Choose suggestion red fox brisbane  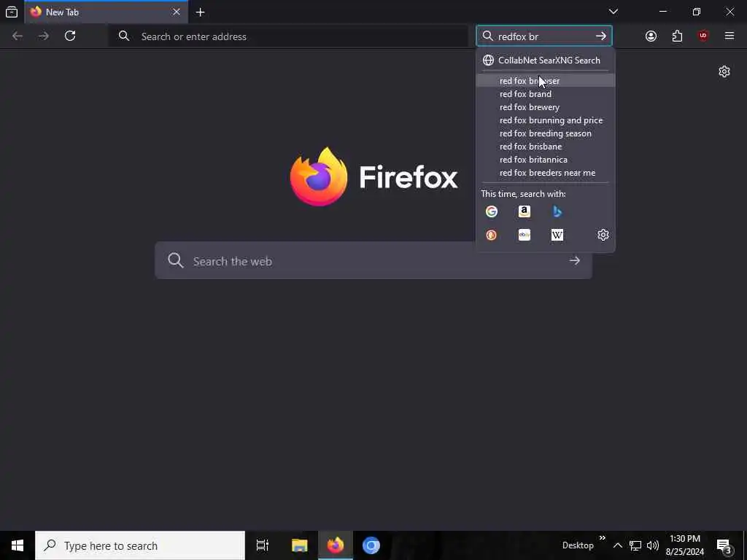click(546, 147)
